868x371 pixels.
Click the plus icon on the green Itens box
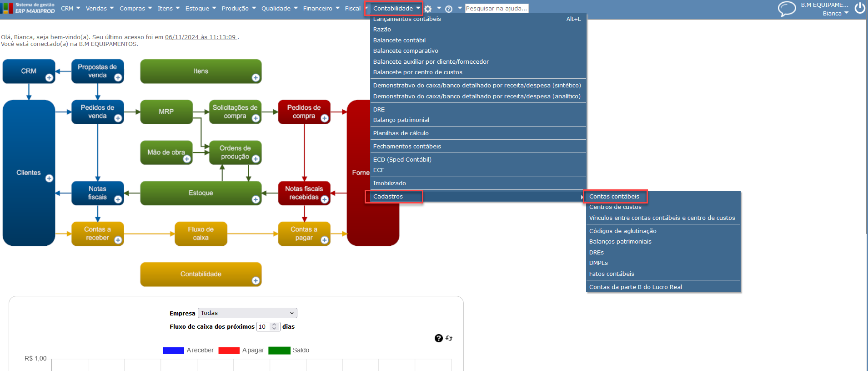[x=256, y=78]
